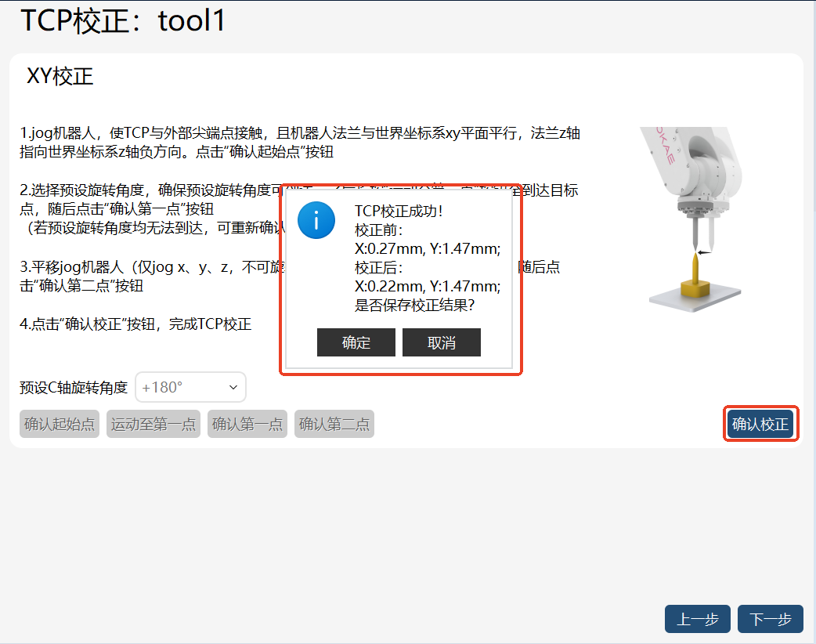Viewport: 816px width, 644px height.
Task: Click the X:0.27mm, Y:1.47mm; pre-correction value
Action: (428, 249)
